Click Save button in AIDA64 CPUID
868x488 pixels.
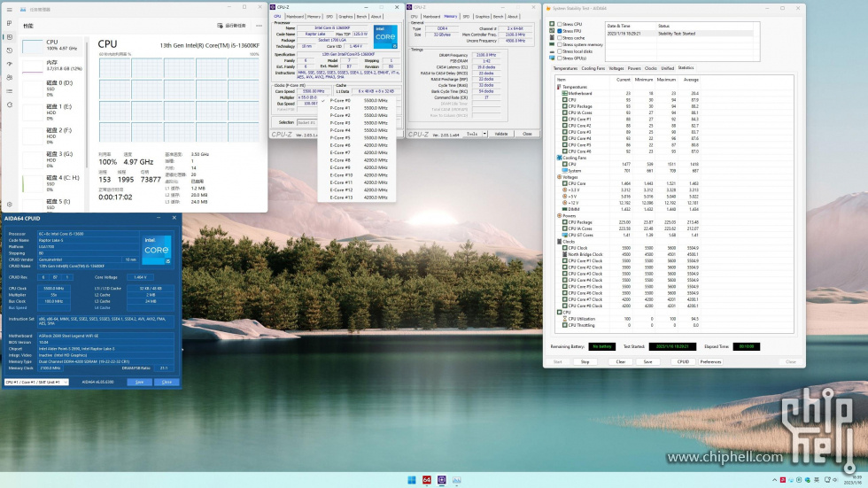(x=140, y=382)
